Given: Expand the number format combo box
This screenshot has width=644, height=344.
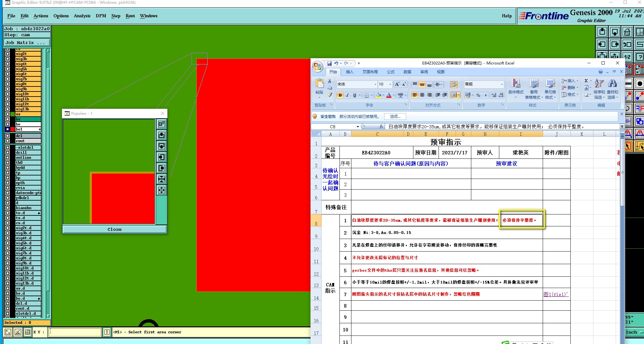Looking at the screenshot, I should click(x=502, y=84).
